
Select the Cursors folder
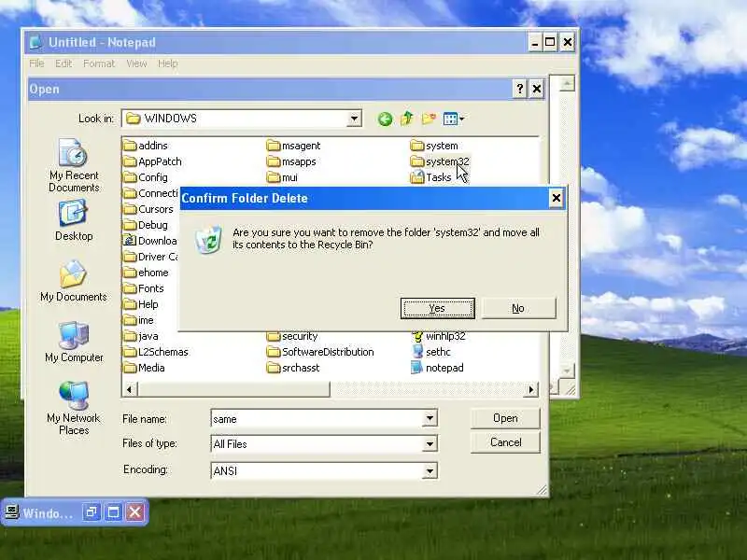(x=148, y=209)
